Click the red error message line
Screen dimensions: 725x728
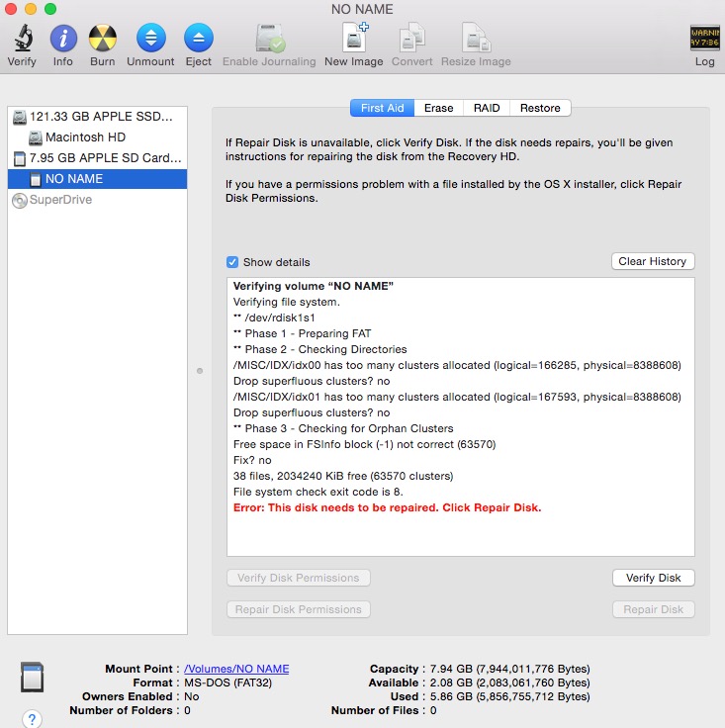point(387,508)
